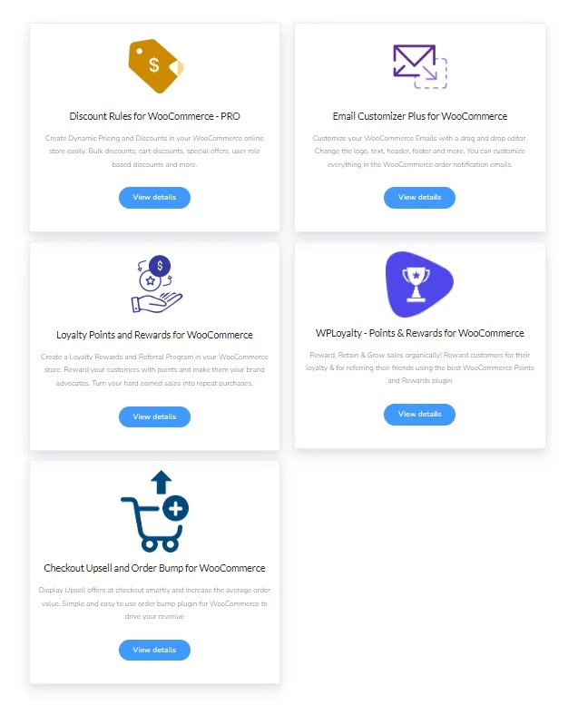Open Email Customizer Plus for WooCommerce title
The image size is (588, 705).
click(x=420, y=116)
